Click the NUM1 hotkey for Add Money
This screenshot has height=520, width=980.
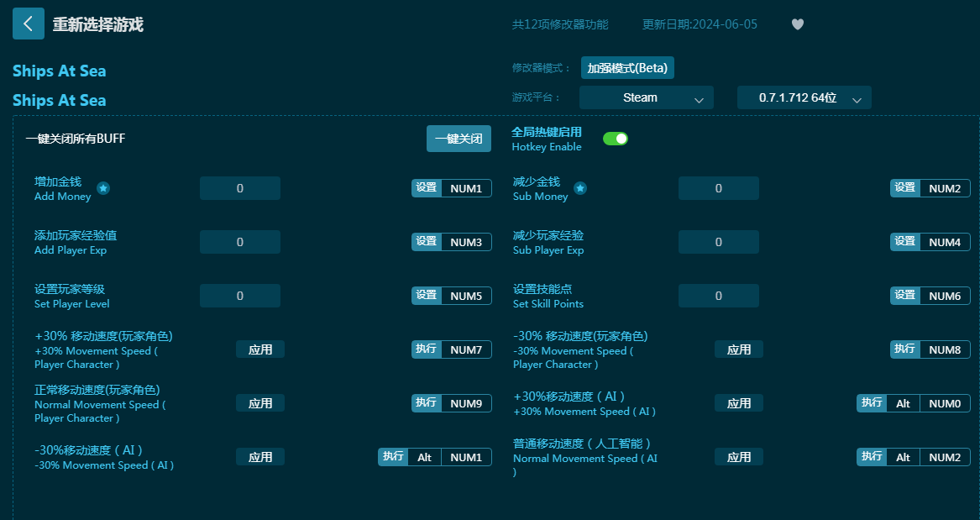(x=466, y=188)
